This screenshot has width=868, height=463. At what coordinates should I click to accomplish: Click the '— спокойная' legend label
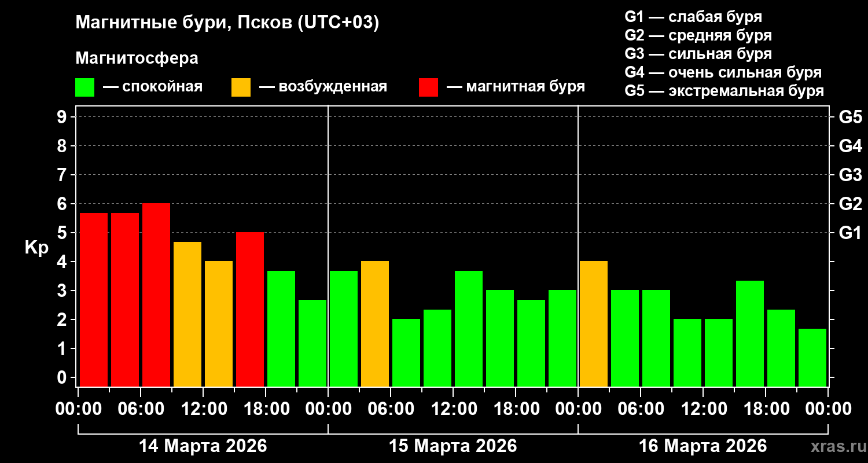(153, 87)
